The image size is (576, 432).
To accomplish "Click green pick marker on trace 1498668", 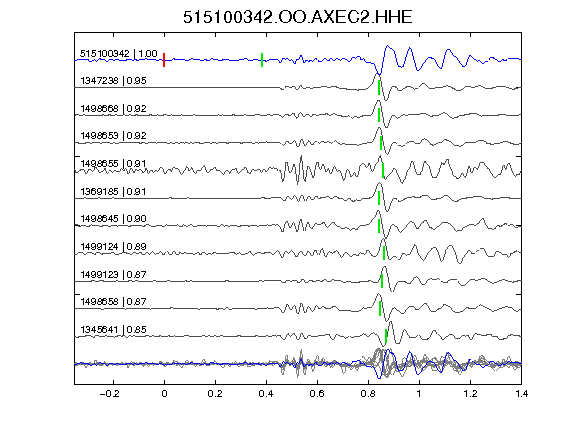I will pyautogui.click(x=379, y=115).
